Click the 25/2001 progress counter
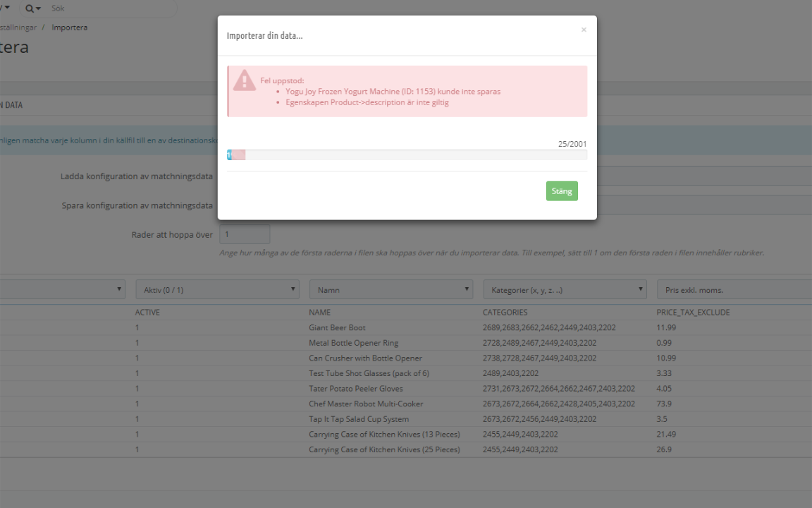812x508 pixels. 572,144
